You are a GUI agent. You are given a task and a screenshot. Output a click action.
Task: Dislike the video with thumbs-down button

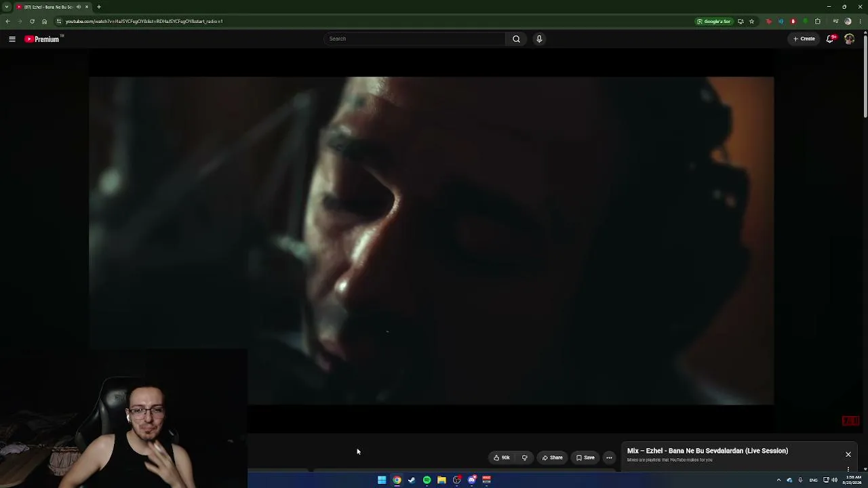(524, 458)
